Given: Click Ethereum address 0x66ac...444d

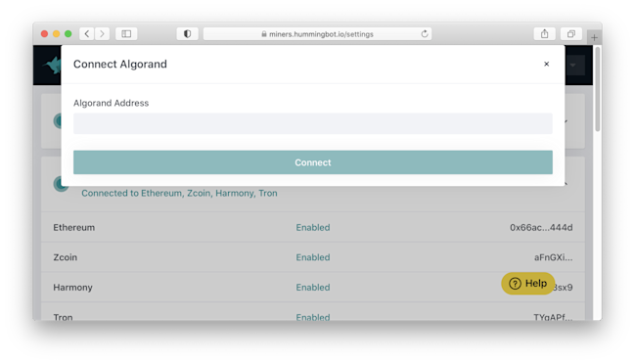Looking at the screenshot, I should (x=541, y=228).
